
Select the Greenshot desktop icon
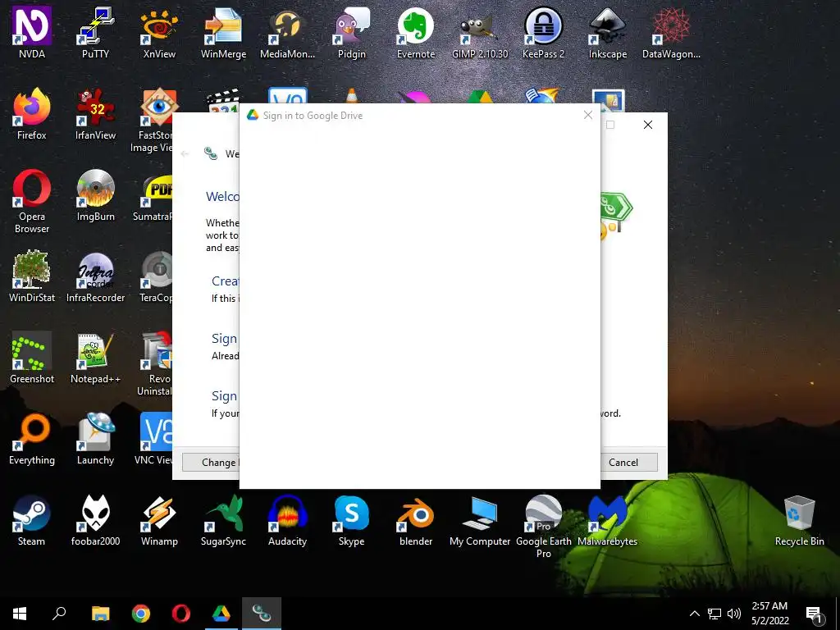click(32, 358)
